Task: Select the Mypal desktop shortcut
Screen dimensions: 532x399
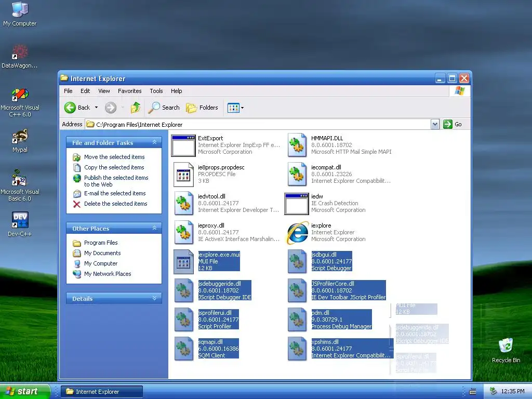Action: tap(20, 140)
